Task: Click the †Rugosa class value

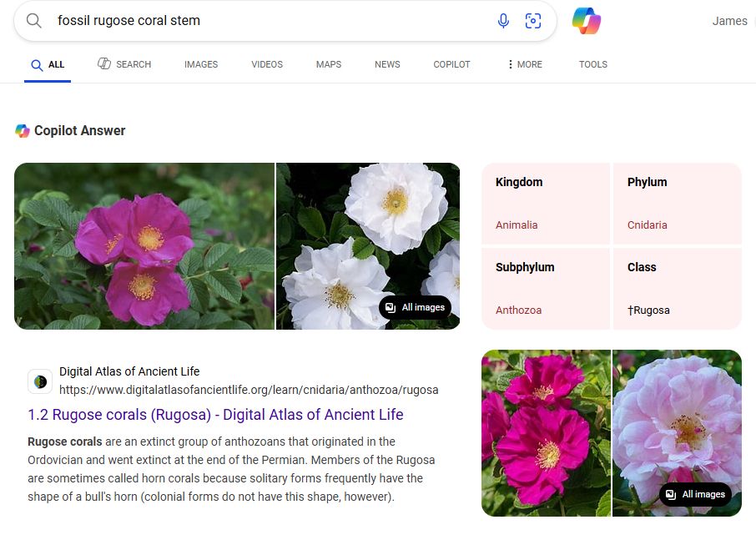Action: click(x=648, y=310)
